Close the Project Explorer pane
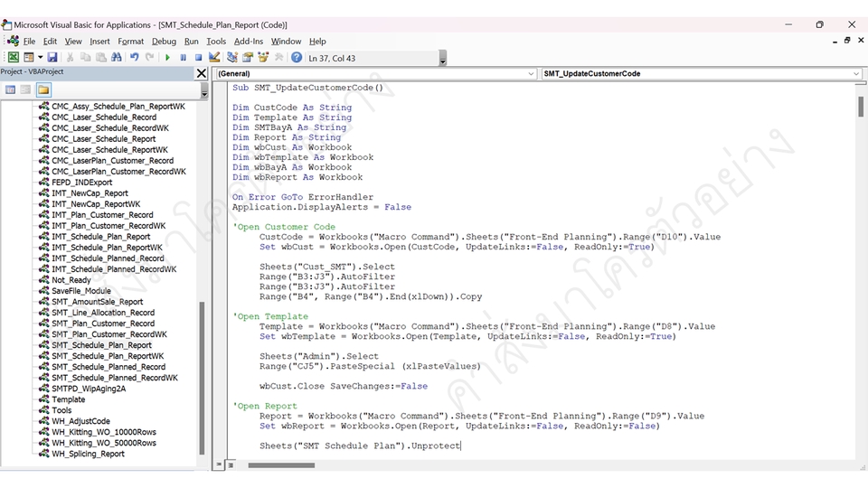 tap(202, 73)
